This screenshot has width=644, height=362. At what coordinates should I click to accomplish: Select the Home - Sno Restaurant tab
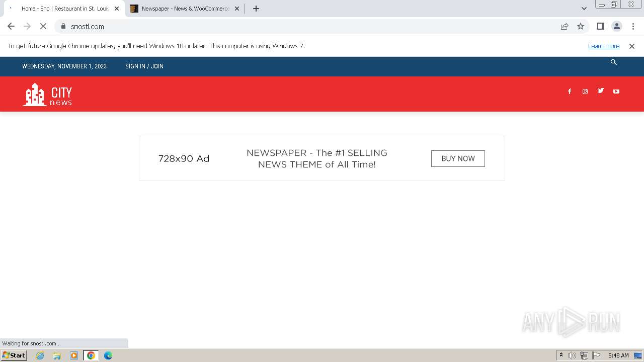click(x=64, y=9)
